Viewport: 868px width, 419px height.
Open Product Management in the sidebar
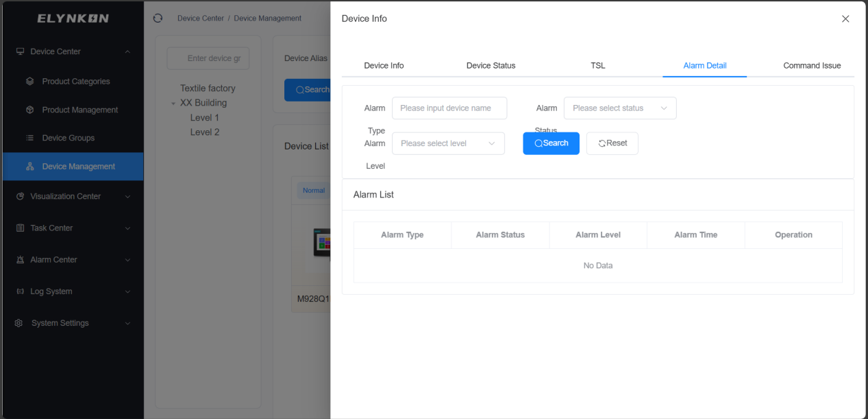tap(72, 110)
